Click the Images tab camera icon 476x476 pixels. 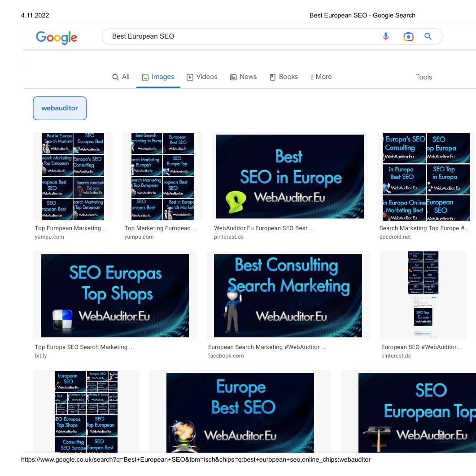[144, 77]
